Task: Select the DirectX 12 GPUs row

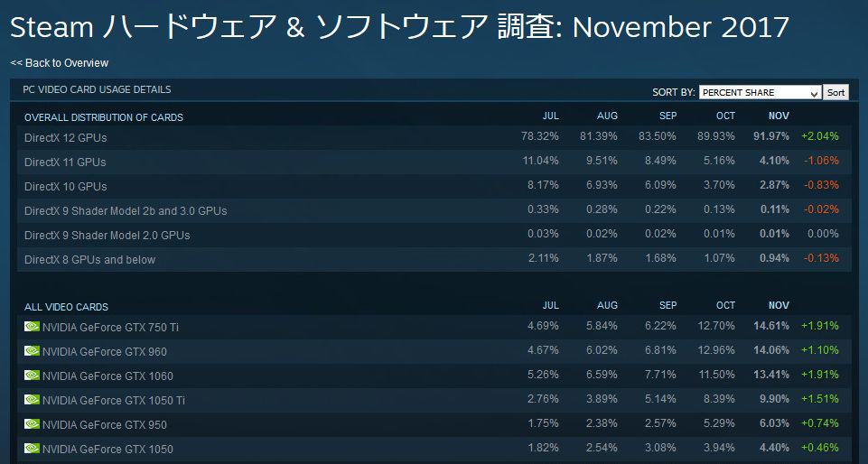Action: pyautogui.click(x=434, y=137)
